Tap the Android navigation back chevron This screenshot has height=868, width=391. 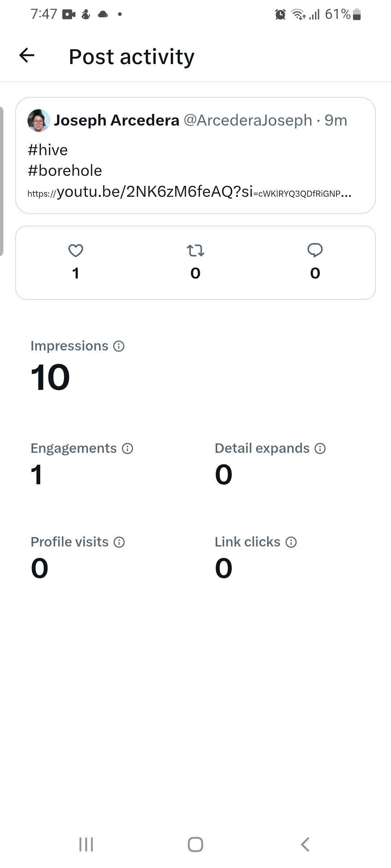point(305,844)
